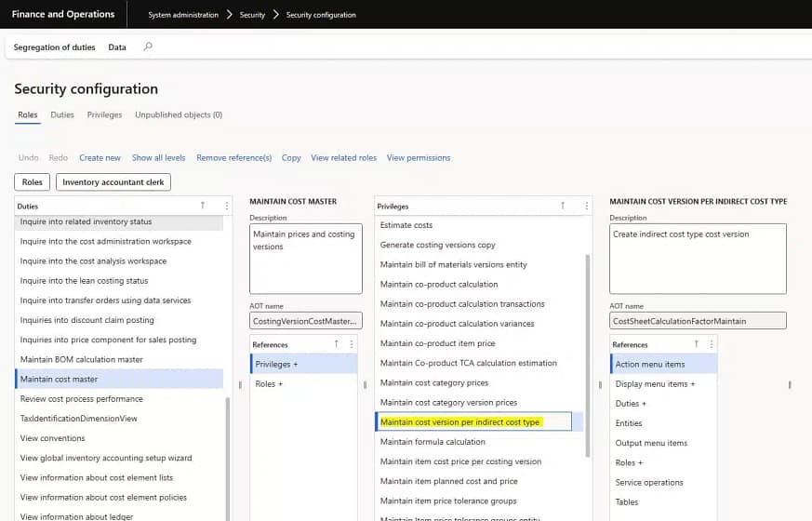The image size is (812, 521).
Task: Select Tables reference
Action: click(664, 501)
